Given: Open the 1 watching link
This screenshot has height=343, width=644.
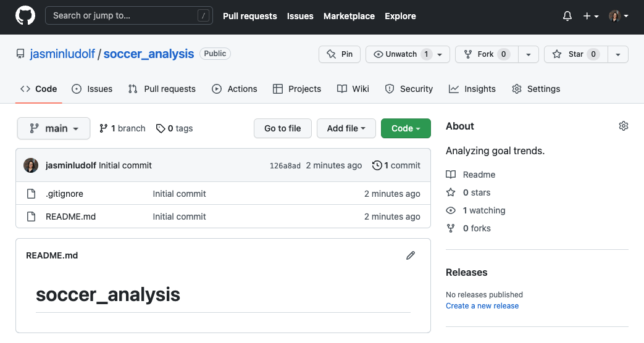Looking at the screenshot, I should [475, 210].
